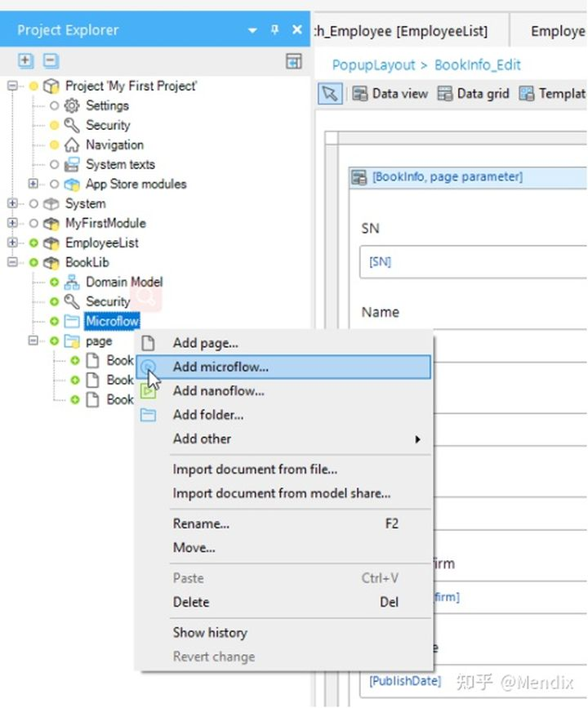This screenshot has width=588, height=708.
Task: Select the pointer tool in page toolbar
Action: (330, 94)
